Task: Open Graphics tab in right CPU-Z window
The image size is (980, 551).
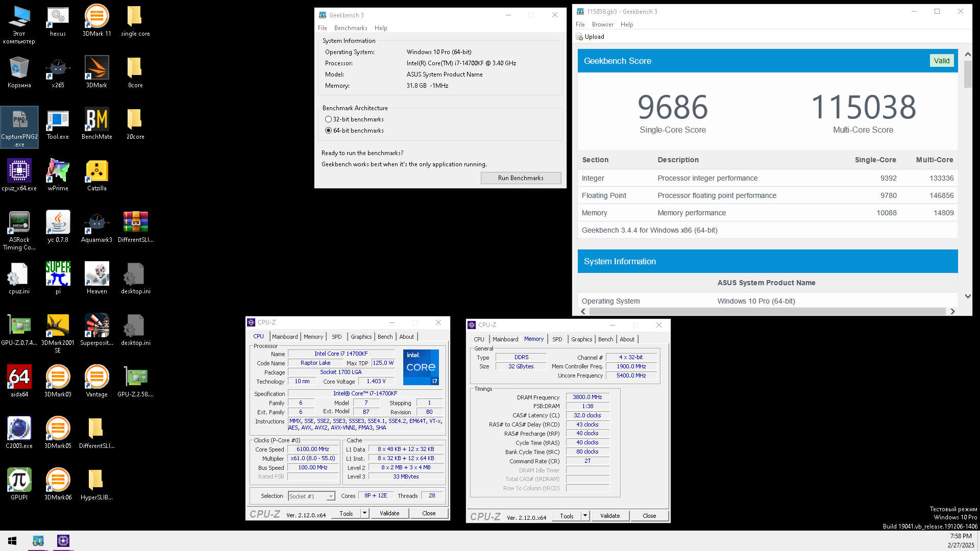Action: click(582, 339)
